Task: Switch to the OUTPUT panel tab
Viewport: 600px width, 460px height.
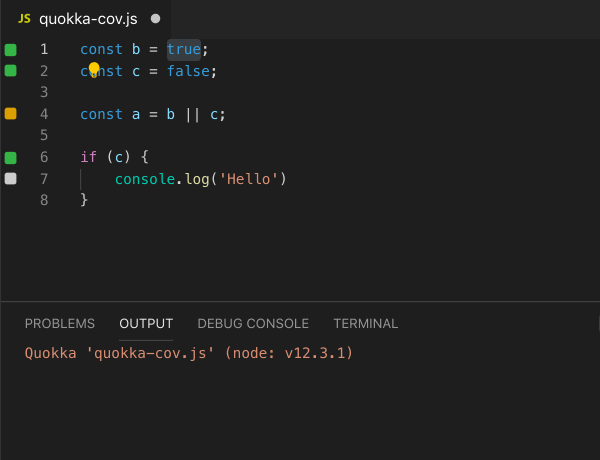Action: [x=146, y=324]
